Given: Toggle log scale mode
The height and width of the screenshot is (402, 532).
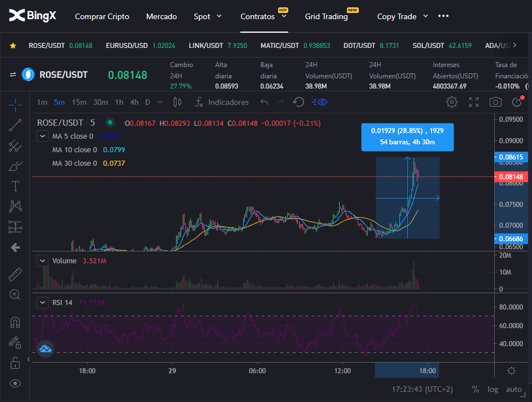Looking at the screenshot, I should coord(493,389).
